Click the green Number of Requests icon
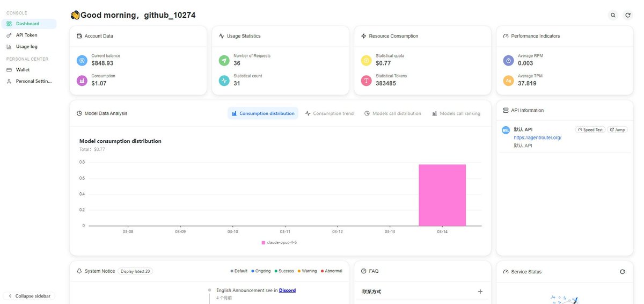Viewport: 644px width, 304px height. (224, 60)
